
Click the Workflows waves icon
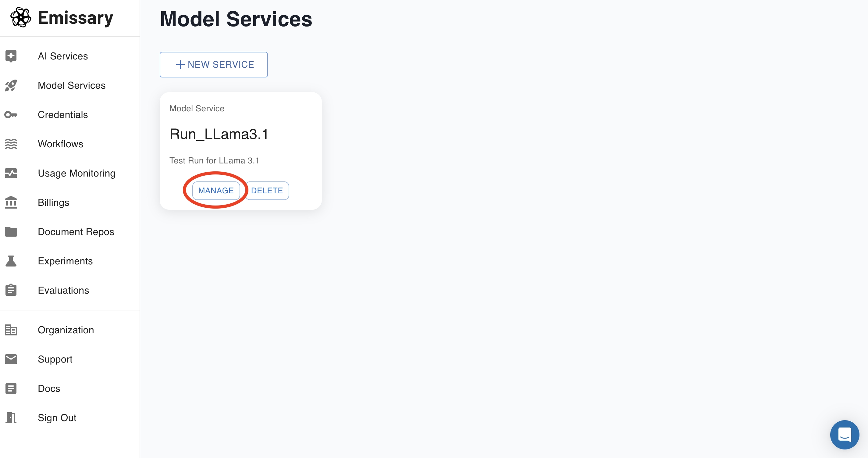[x=11, y=144]
